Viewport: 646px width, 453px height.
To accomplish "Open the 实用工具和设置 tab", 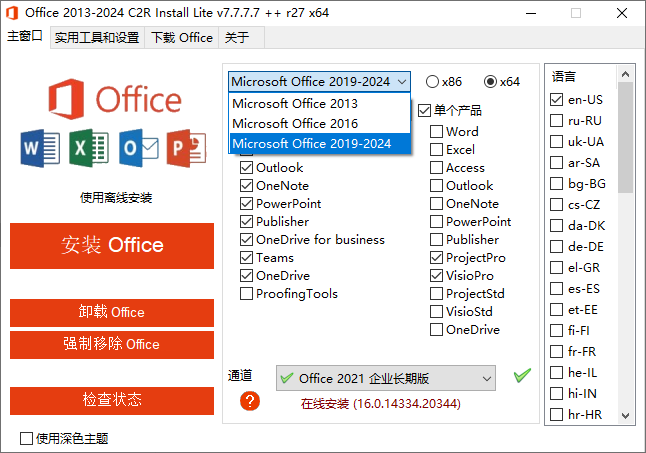I will [96, 37].
